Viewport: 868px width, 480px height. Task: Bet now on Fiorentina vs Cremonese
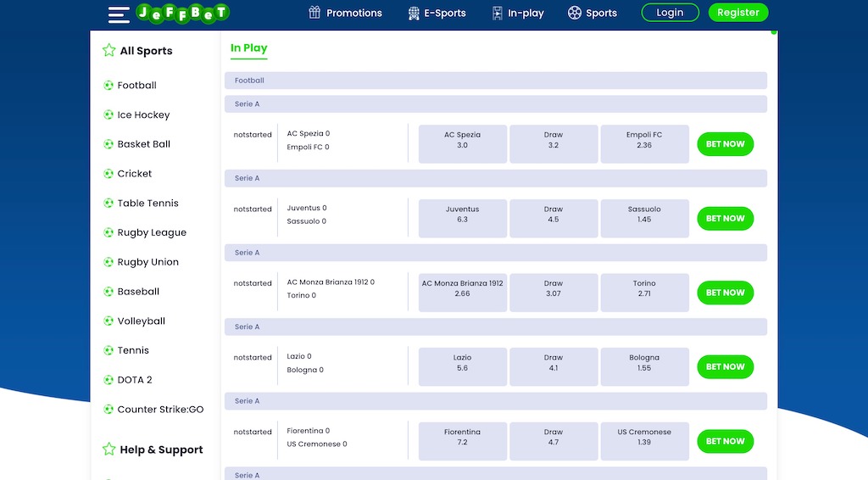726,441
